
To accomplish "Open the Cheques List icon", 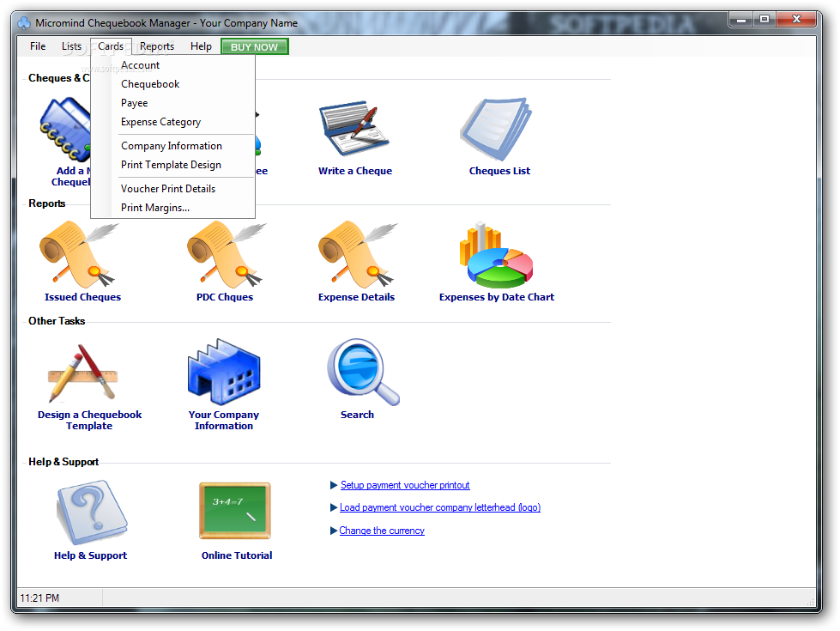I will point(496,129).
